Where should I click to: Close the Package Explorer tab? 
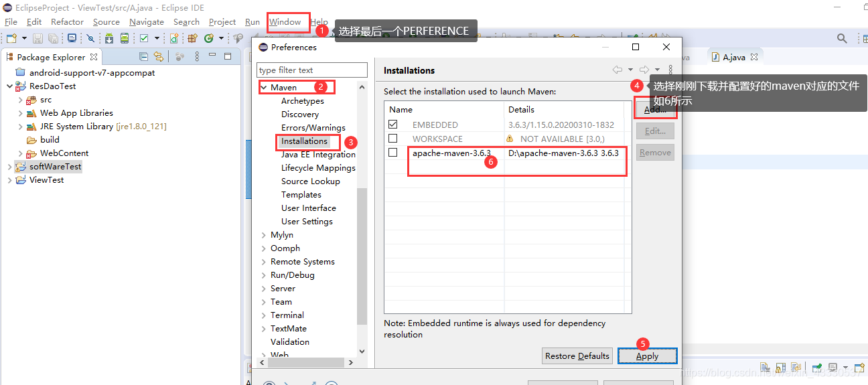coord(94,57)
